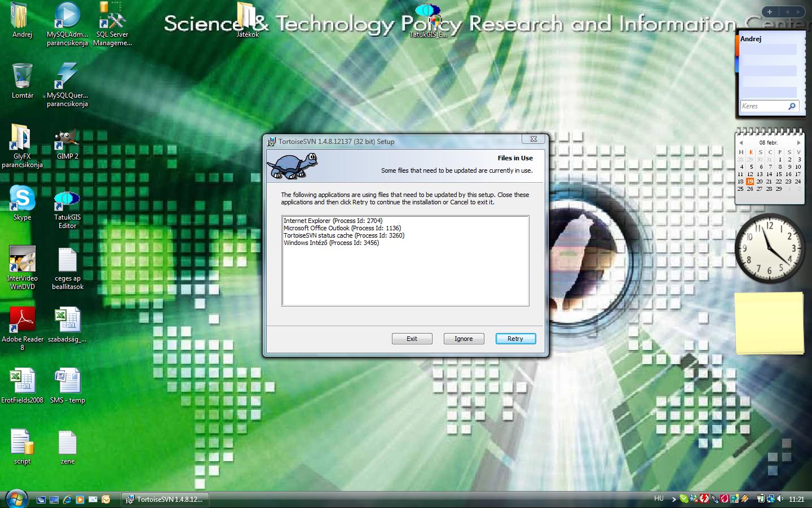Open the Andrej folder desktop icon
The width and height of the screenshot is (812, 508).
(x=22, y=20)
